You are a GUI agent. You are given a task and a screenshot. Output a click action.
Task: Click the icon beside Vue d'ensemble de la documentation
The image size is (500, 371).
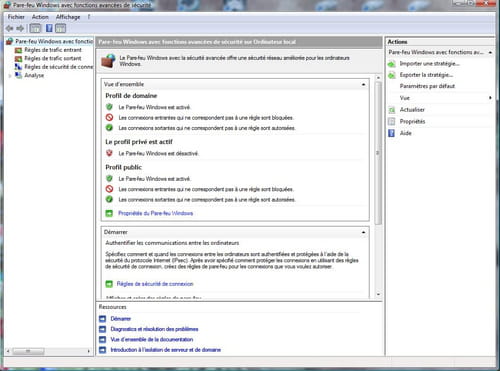click(x=103, y=339)
